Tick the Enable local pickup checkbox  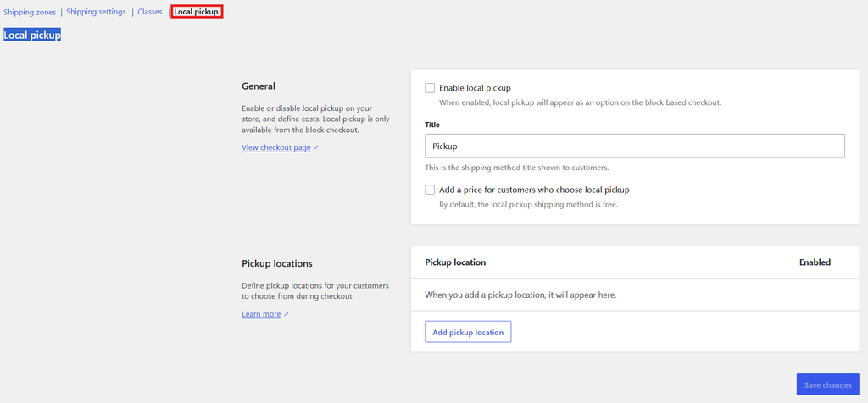[430, 88]
